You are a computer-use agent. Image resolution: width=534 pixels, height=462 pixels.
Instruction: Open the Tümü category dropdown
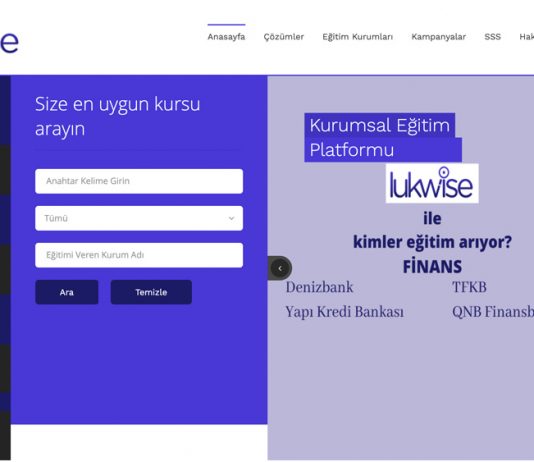pyautogui.click(x=139, y=218)
